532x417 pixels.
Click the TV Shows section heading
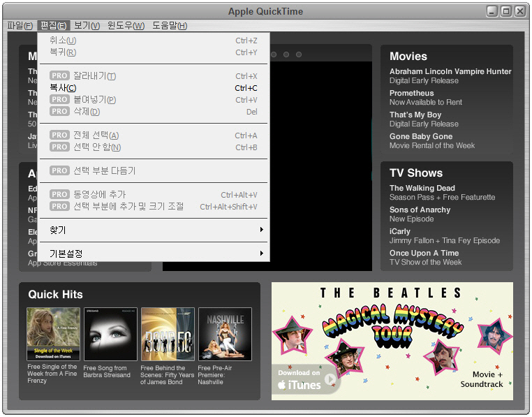416,173
